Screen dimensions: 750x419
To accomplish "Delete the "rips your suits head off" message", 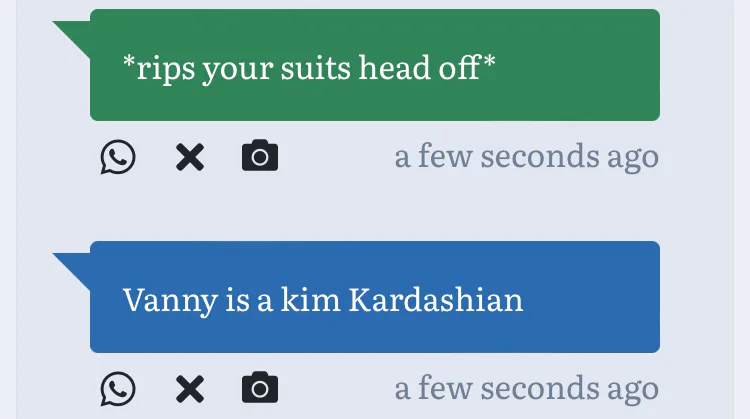I will pos(189,157).
